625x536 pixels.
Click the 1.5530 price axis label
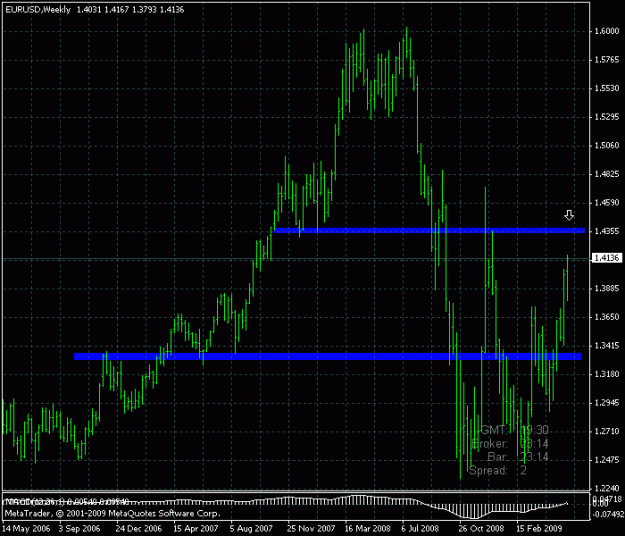click(607, 88)
